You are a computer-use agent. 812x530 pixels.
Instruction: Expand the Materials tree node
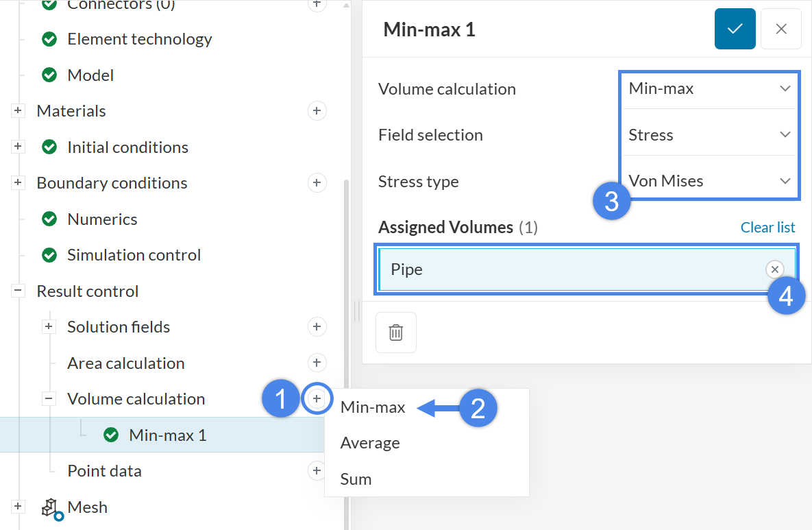(x=18, y=111)
